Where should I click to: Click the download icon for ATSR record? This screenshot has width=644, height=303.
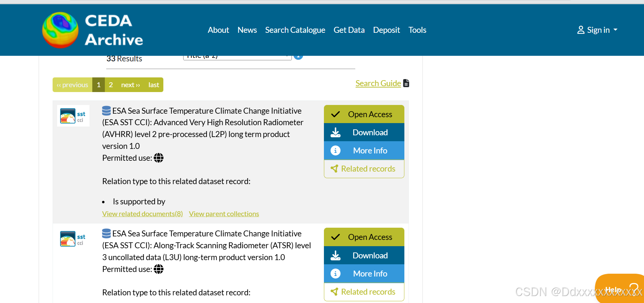(x=335, y=256)
